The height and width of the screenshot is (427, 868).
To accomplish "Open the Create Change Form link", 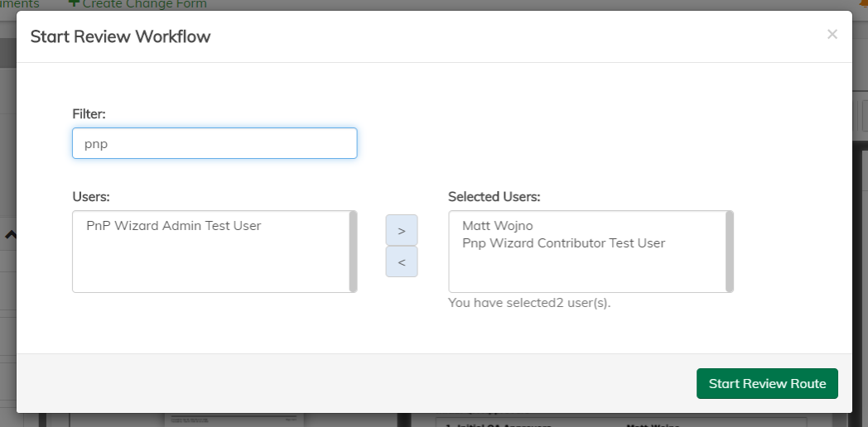I will pos(144,4).
